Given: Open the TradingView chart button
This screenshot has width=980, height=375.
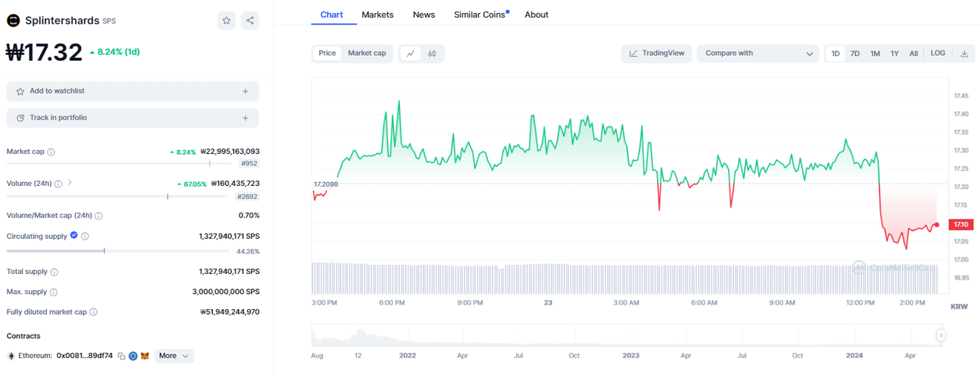Looking at the screenshot, I should pyautogui.click(x=657, y=54).
